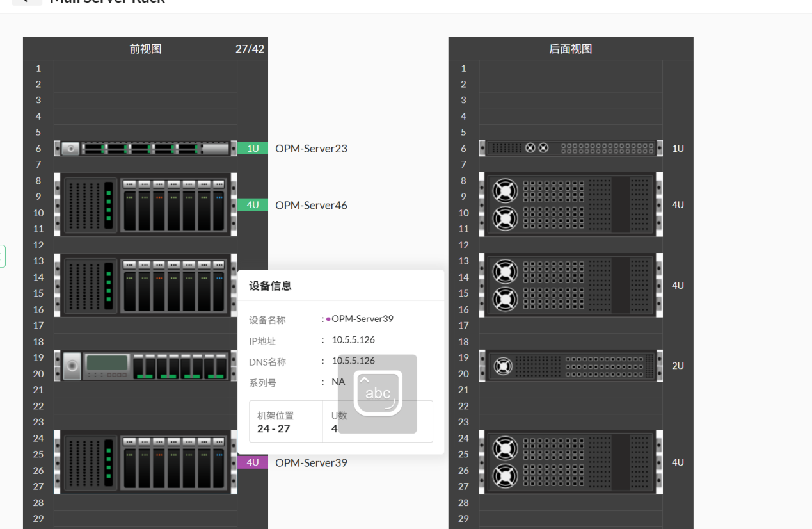Open OPM-Server23 device link
The width and height of the screenshot is (812, 529).
pyautogui.click(x=311, y=148)
